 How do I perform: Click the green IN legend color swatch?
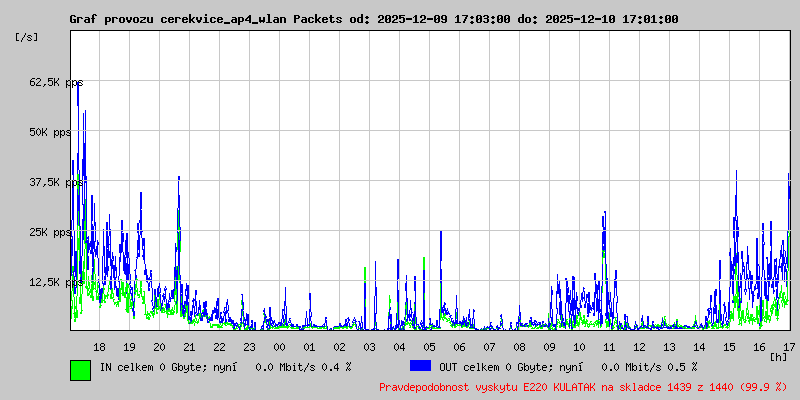(81, 370)
